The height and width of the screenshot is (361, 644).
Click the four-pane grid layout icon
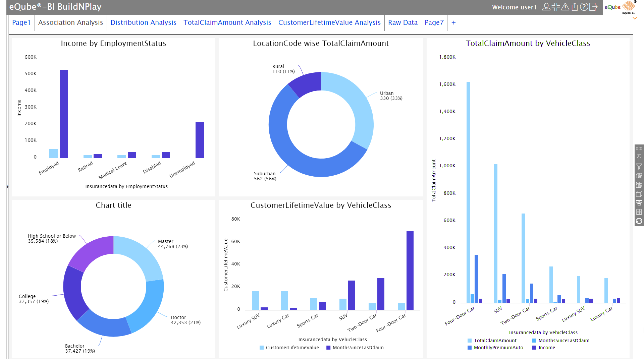(x=639, y=212)
